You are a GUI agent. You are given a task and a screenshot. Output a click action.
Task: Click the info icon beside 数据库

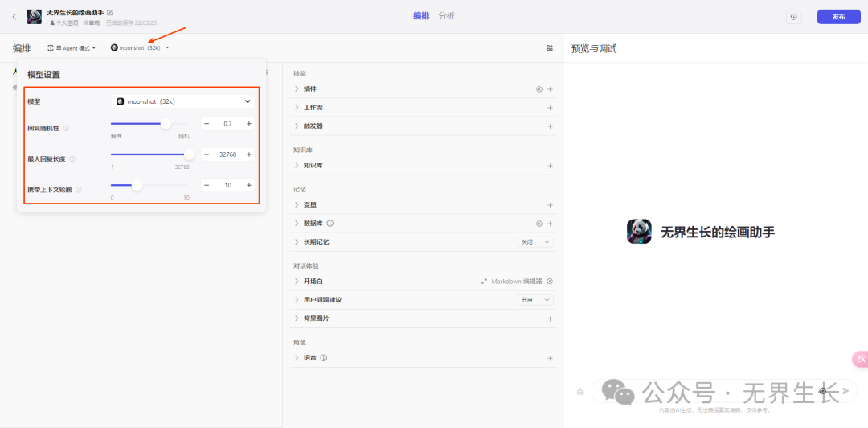coord(330,224)
